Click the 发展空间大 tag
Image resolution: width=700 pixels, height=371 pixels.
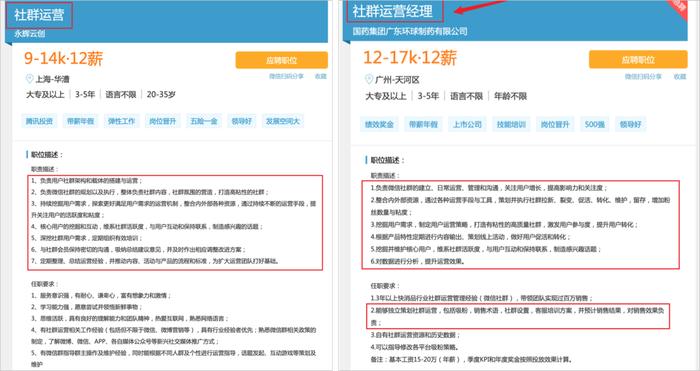tap(283, 121)
